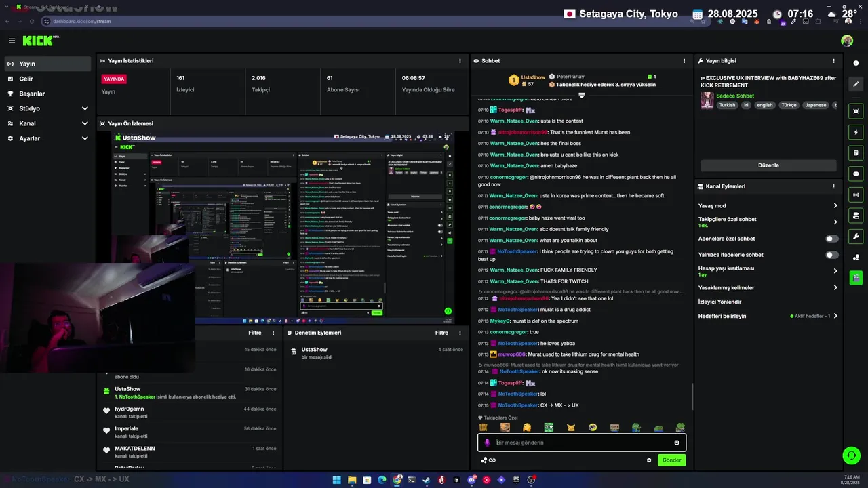
Task: Open File Explorer from the taskbar
Action: [x=351, y=480]
